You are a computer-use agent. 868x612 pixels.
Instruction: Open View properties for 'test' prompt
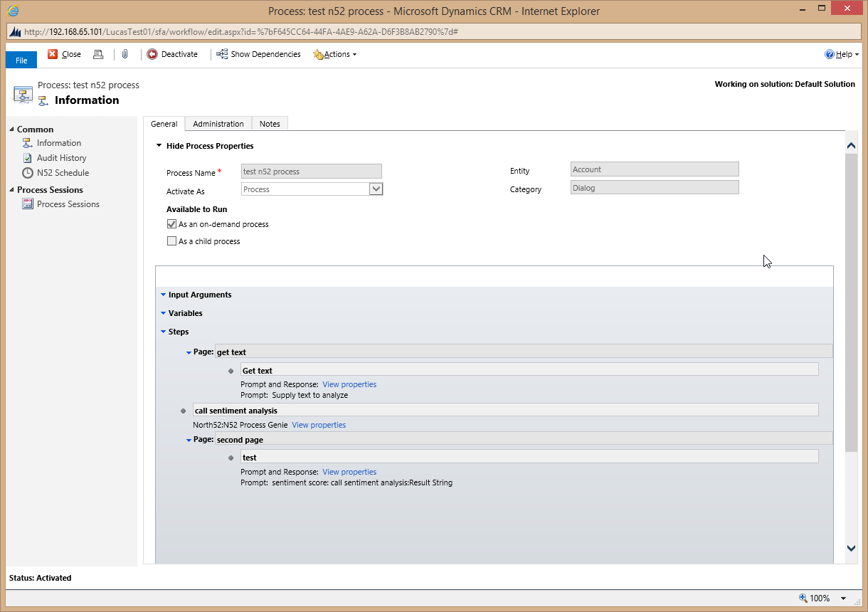tap(349, 472)
